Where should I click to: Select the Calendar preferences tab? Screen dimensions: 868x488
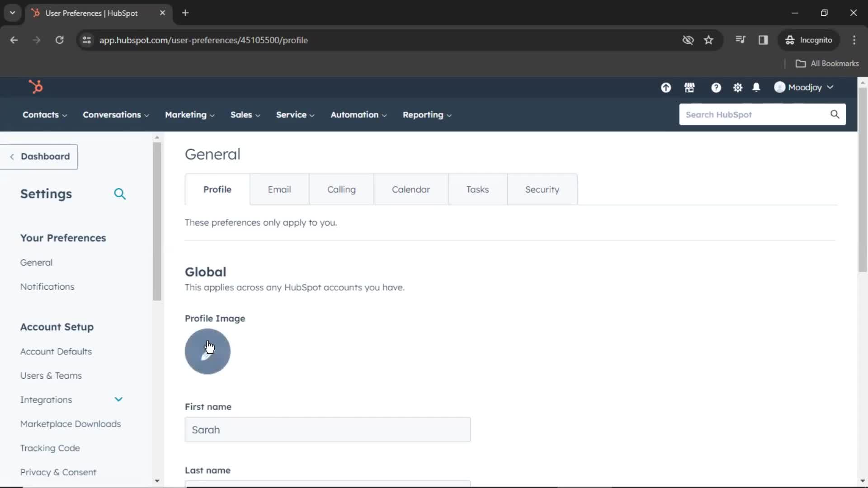pyautogui.click(x=411, y=189)
